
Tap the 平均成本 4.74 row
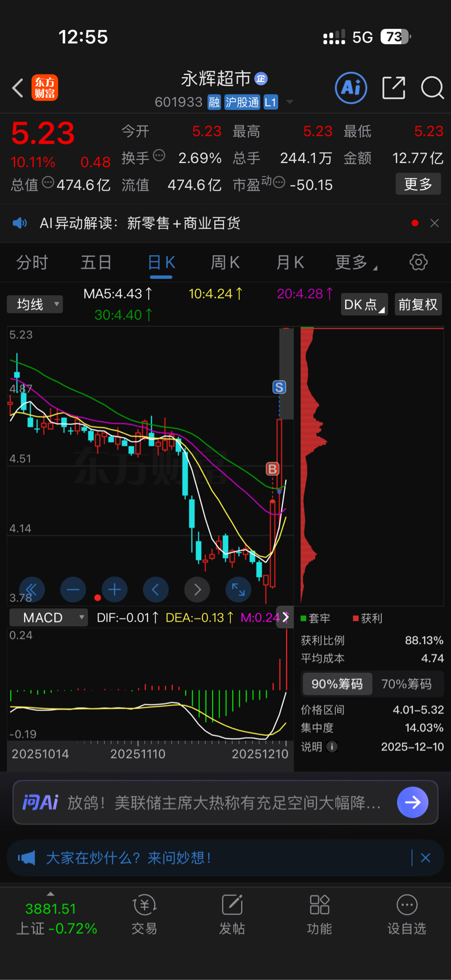372,658
